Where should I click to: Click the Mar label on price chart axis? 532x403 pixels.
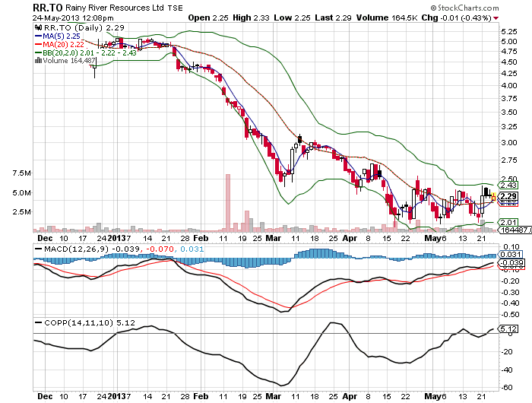274,238
